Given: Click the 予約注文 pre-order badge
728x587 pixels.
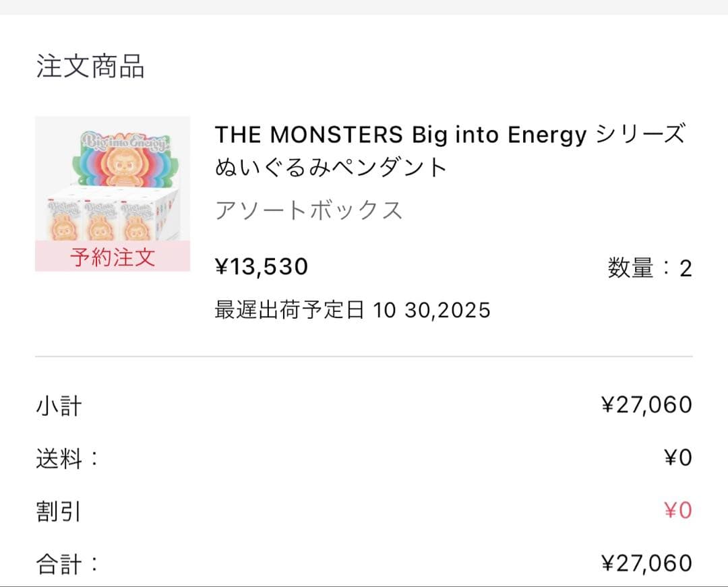Looking at the screenshot, I should (113, 257).
